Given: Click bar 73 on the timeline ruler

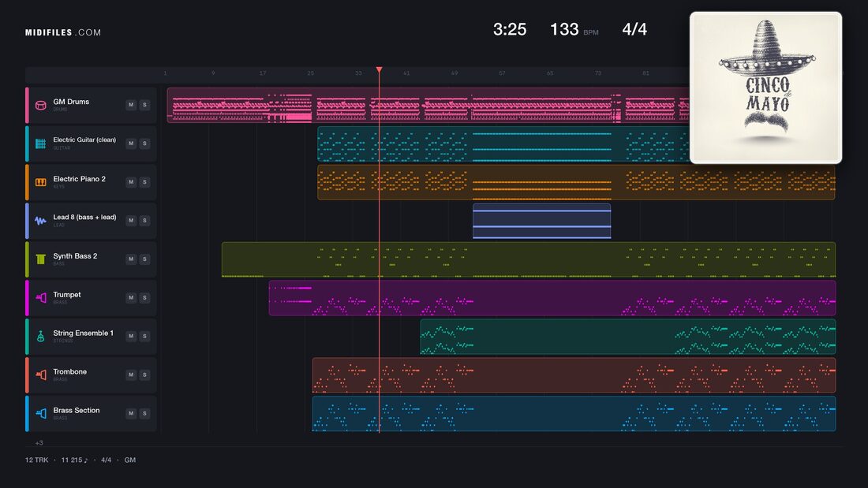Looking at the screenshot, I should [598, 73].
